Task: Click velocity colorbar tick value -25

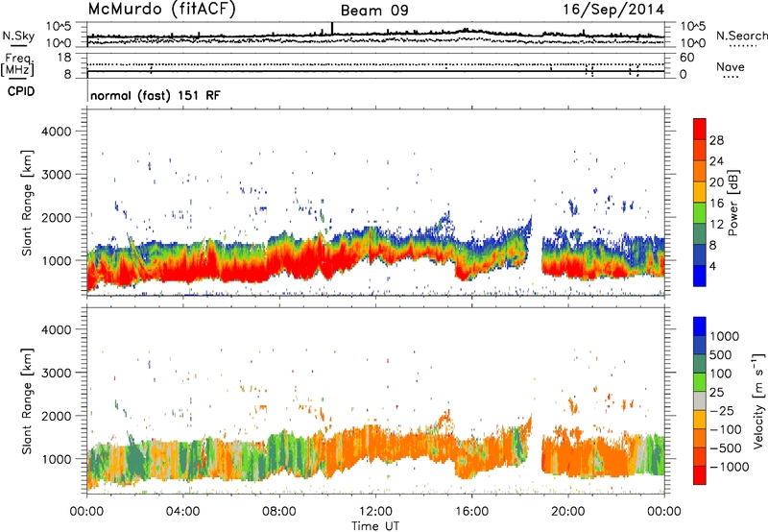Action: (x=723, y=411)
